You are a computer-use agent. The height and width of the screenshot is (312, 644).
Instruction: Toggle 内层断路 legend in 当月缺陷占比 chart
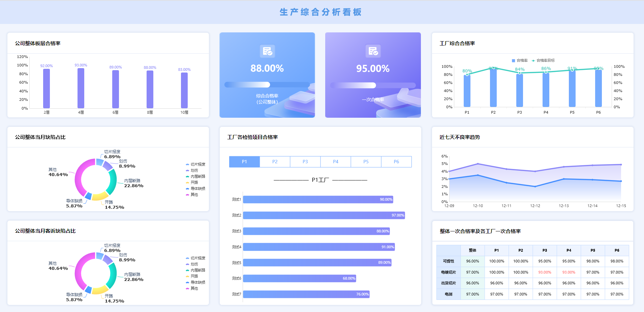(x=195, y=176)
